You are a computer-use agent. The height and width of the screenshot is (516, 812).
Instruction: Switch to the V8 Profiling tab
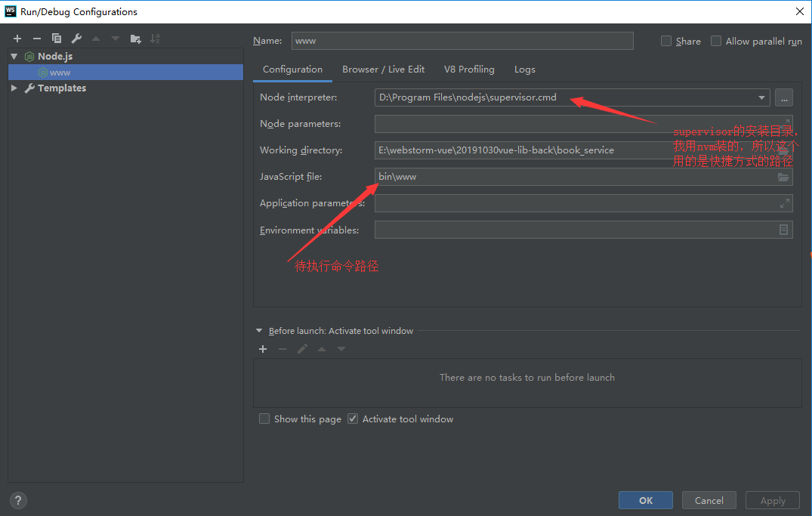468,69
